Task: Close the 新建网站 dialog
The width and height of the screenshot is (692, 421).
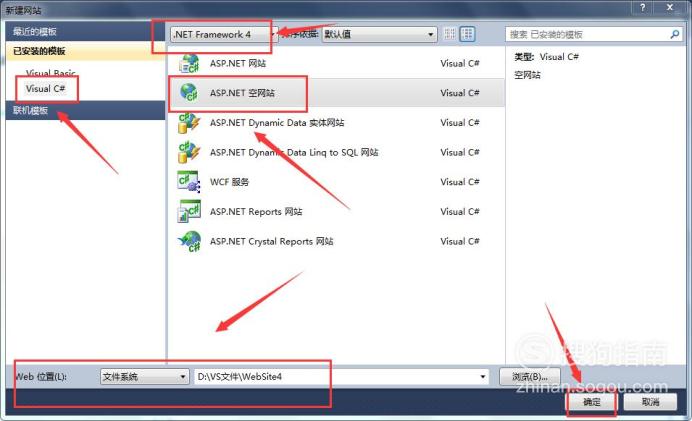Action: coord(670,7)
